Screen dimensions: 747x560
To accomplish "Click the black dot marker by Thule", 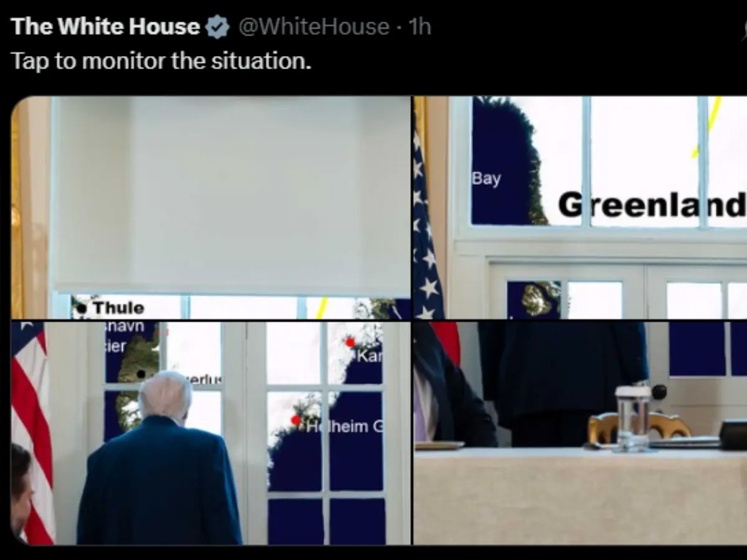I will (x=82, y=308).
